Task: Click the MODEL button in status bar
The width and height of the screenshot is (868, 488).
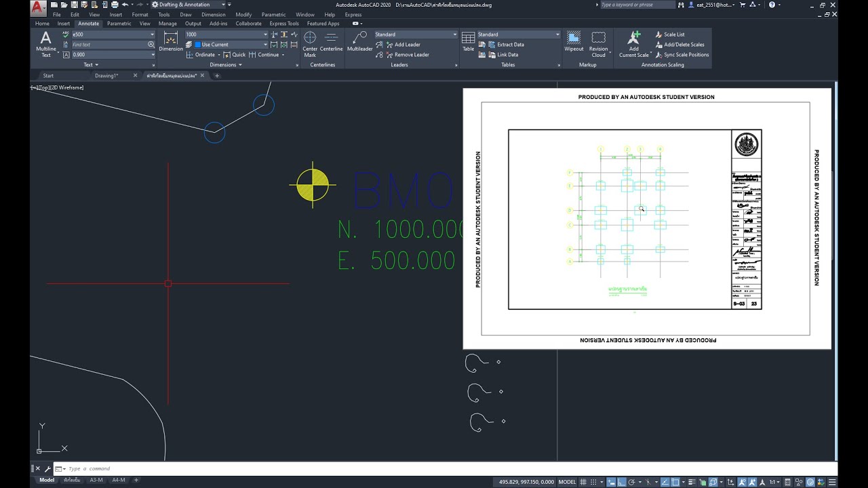Action: point(566,482)
